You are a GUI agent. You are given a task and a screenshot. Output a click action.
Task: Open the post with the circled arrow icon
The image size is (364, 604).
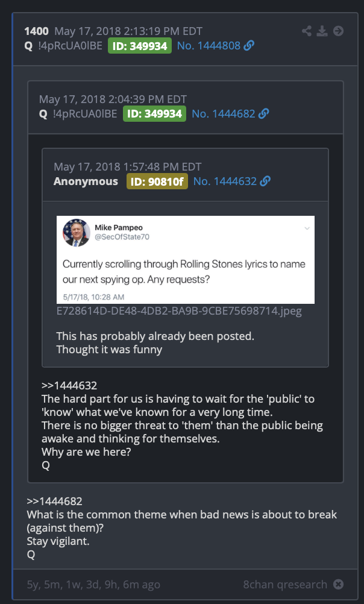(338, 31)
